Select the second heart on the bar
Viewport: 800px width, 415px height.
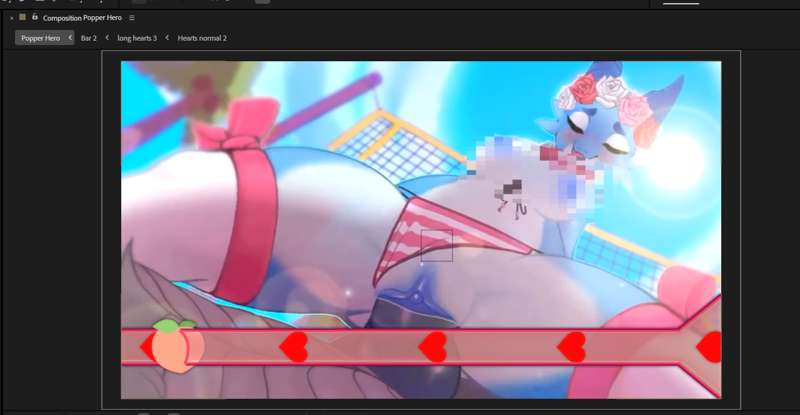pos(433,347)
